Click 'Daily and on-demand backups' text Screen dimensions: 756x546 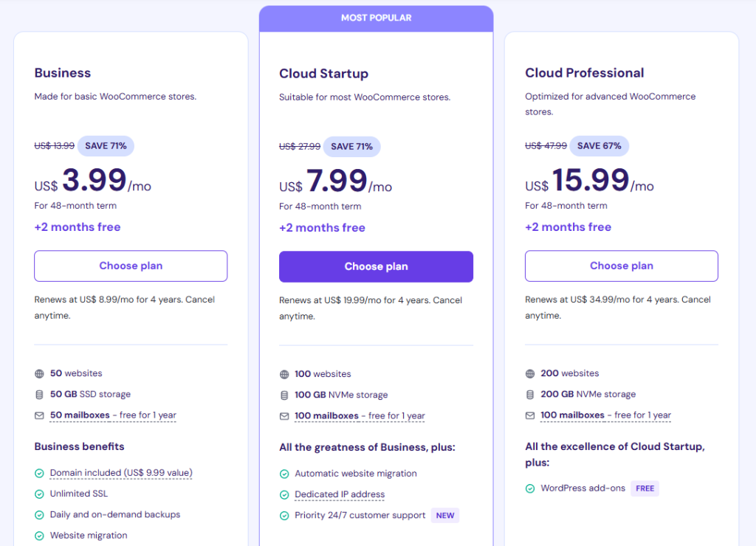(x=115, y=515)
